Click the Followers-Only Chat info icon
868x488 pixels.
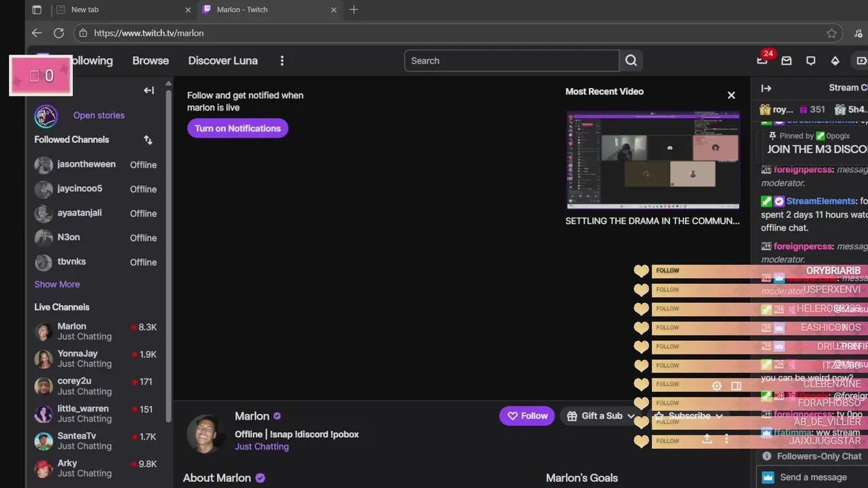pyautogui.click(x=767, y=456)
